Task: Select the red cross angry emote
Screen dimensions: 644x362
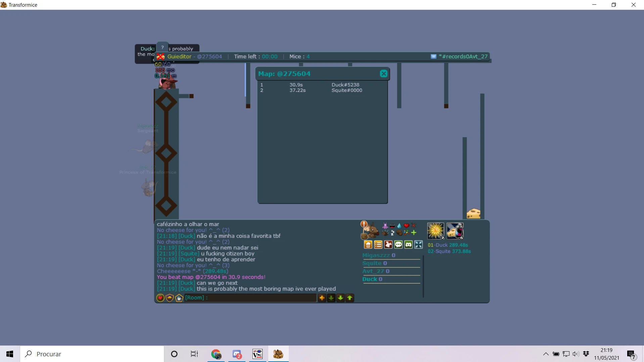Action: (x=413, y=225)
